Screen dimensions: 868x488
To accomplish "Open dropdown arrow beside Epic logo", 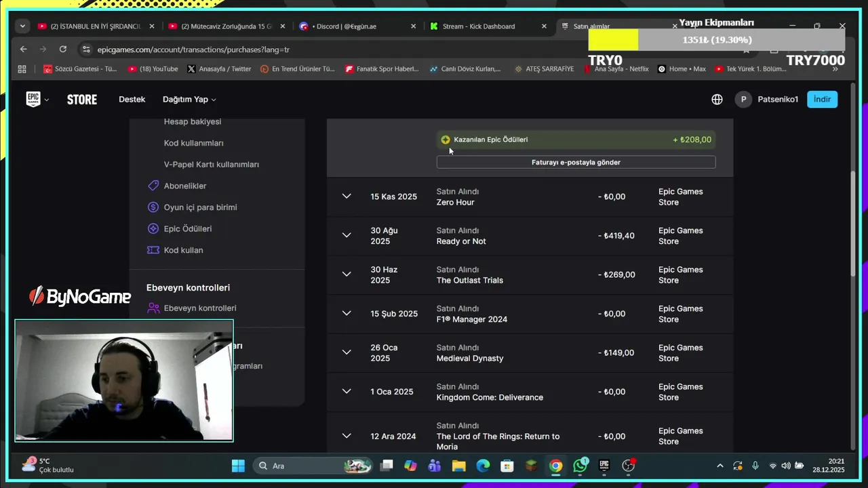I will tap(47, 100).
